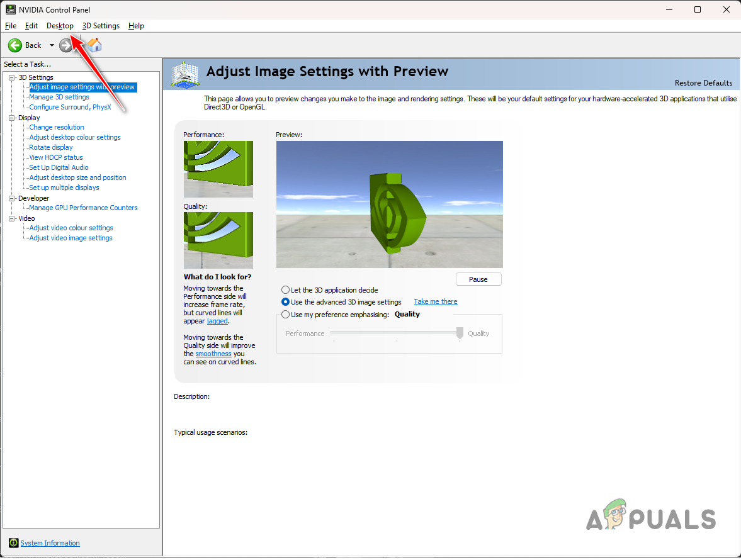The width and height of the screenshot is (741, 560).
Task: Open Rotate display task
Action: coord(50,147)
